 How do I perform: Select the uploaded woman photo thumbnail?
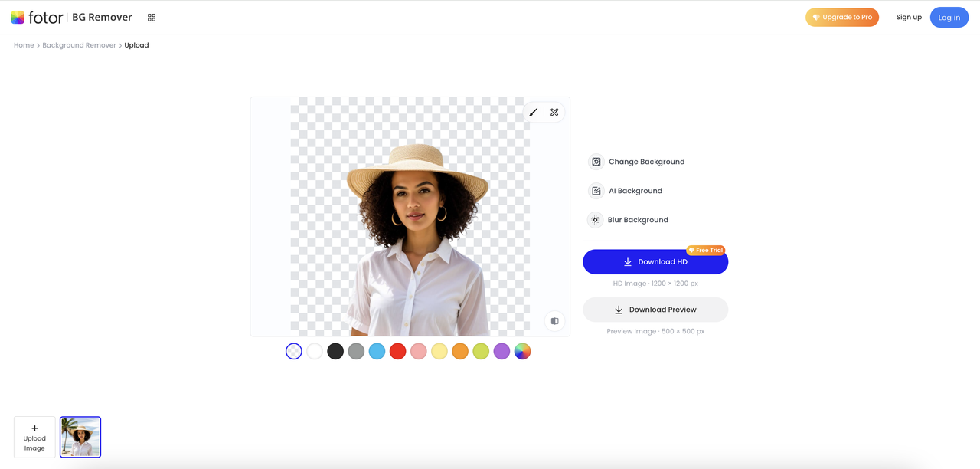coord(80,437)
